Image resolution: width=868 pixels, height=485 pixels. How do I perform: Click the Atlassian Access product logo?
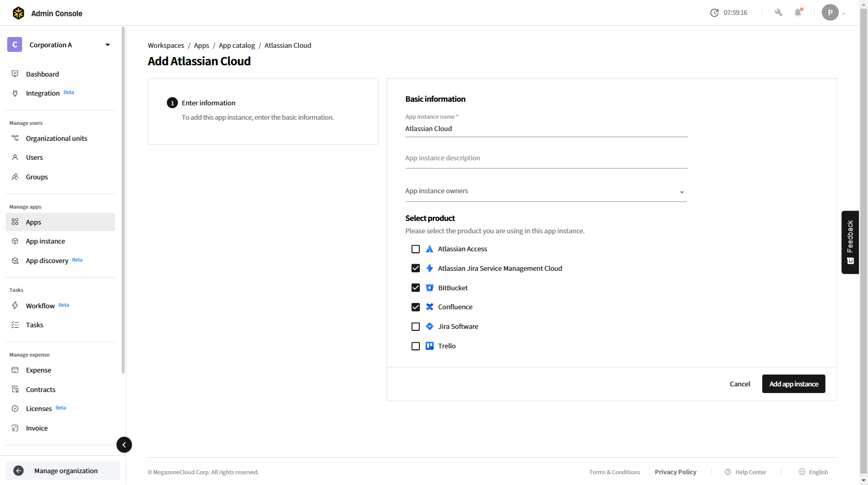430,249
